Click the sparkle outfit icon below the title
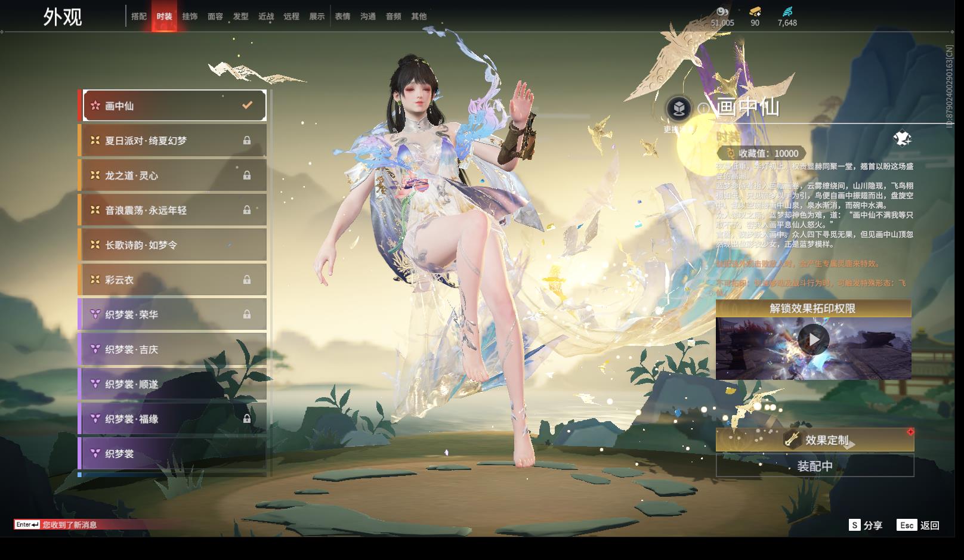This screenshot has height=560, width=964. coord(902,139)
